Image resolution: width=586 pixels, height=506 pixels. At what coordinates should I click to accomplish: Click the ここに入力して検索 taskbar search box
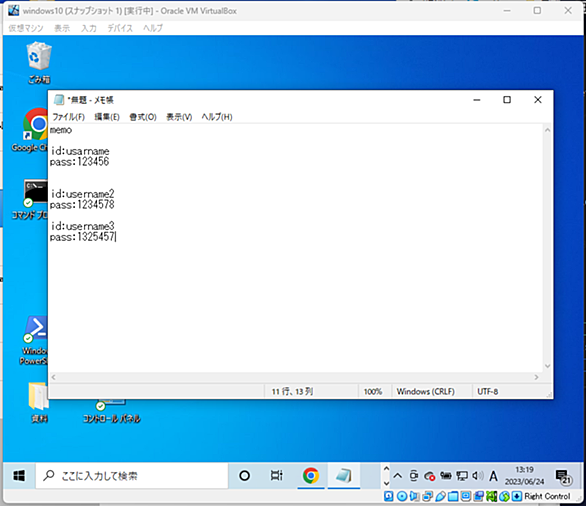pyautogui.click(x=132, y=475)
